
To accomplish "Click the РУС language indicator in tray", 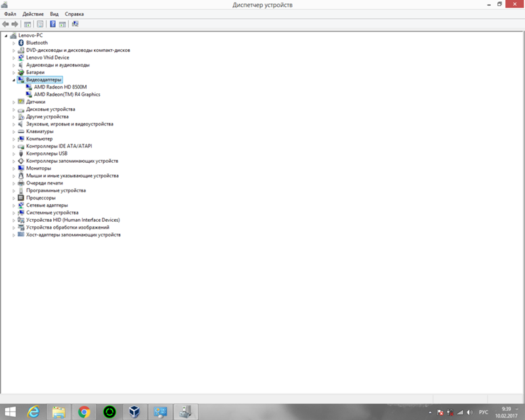I will (x=484, y=413).
